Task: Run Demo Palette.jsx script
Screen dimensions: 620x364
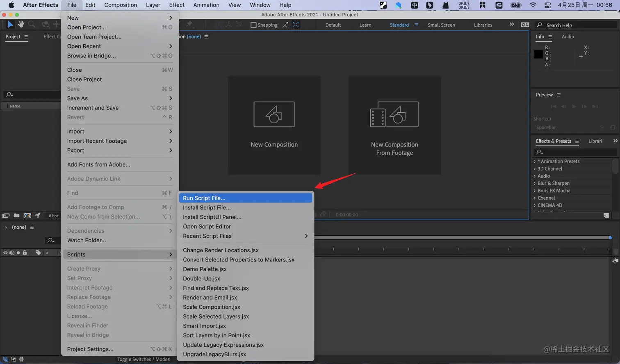Action: 246,269
